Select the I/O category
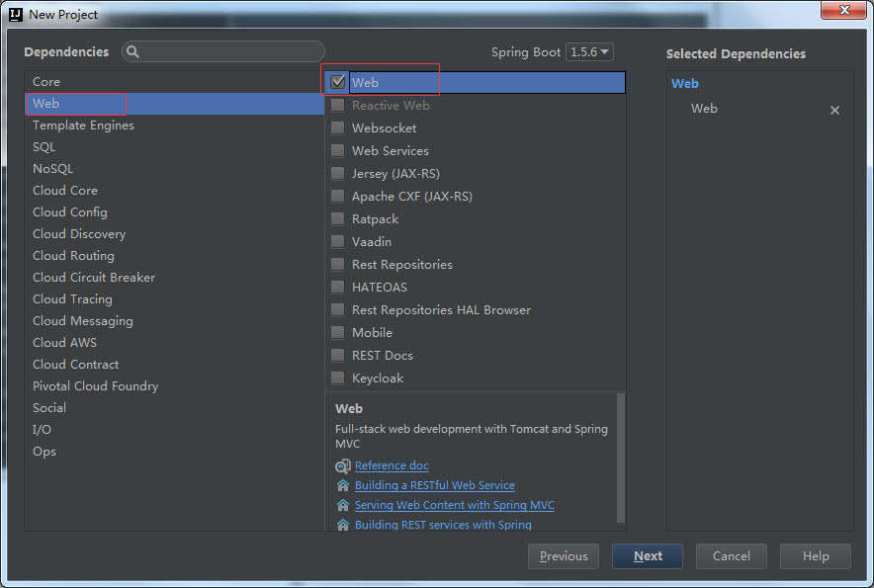 (x=174, y=430)
